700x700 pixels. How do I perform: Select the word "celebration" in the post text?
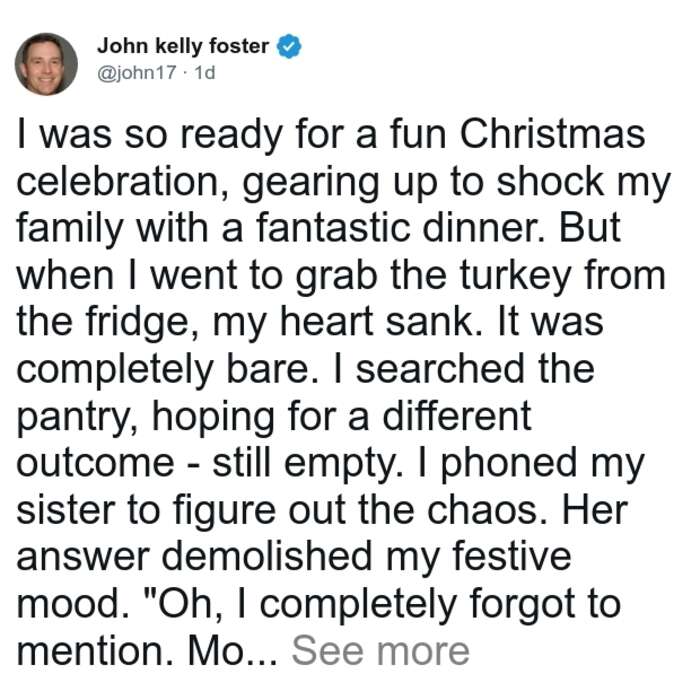pyautogui.click(x=117, y=181)
